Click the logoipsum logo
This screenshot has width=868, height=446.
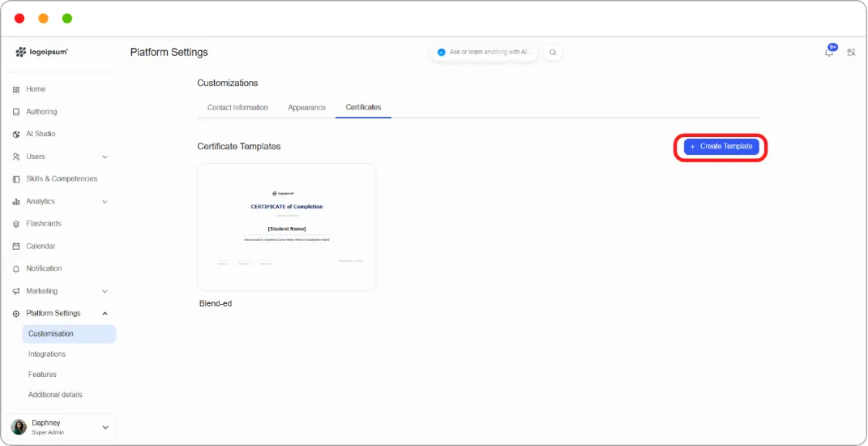41,52
